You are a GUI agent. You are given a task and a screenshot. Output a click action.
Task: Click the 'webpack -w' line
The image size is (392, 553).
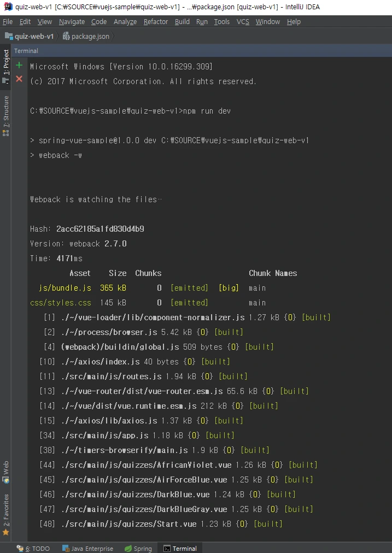click(56, 155)
